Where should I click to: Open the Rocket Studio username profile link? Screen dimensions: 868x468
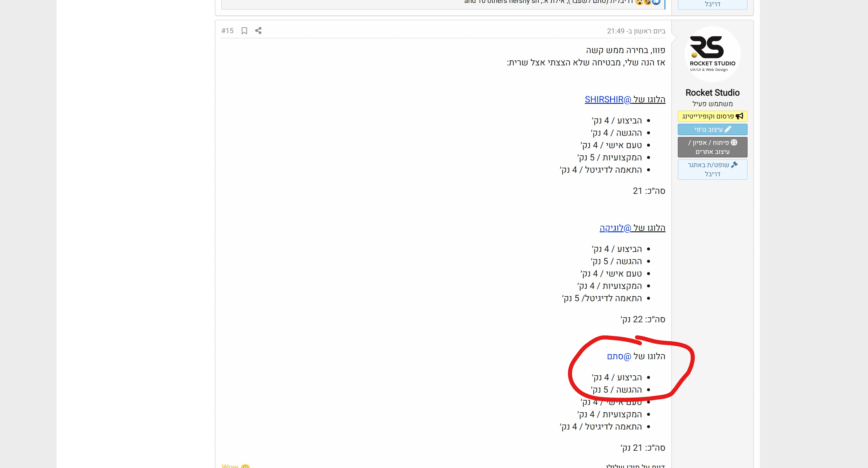(x=712, y=93)
